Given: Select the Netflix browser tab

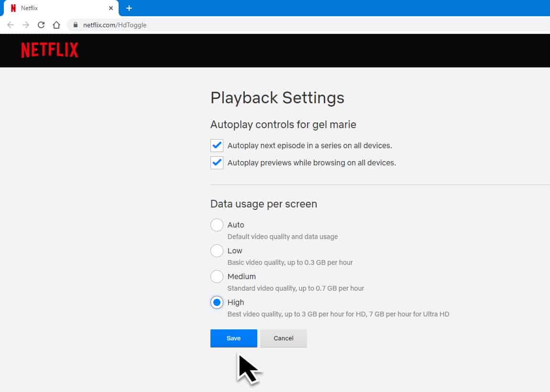Looking at the screenshot, I should (61, 8).
